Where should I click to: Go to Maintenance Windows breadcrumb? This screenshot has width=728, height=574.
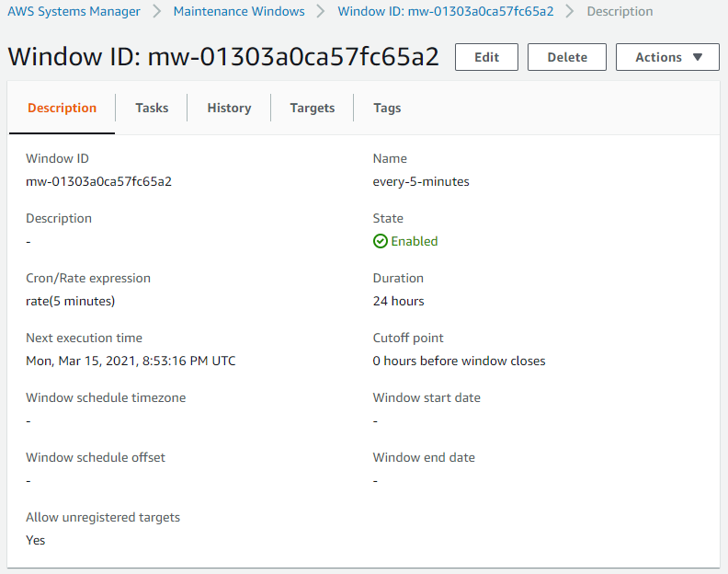click(239, 11)
